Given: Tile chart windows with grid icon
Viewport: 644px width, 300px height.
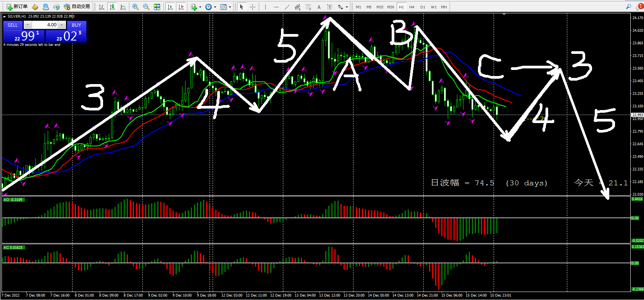Looking at the screenshot, I should (157, 7).
